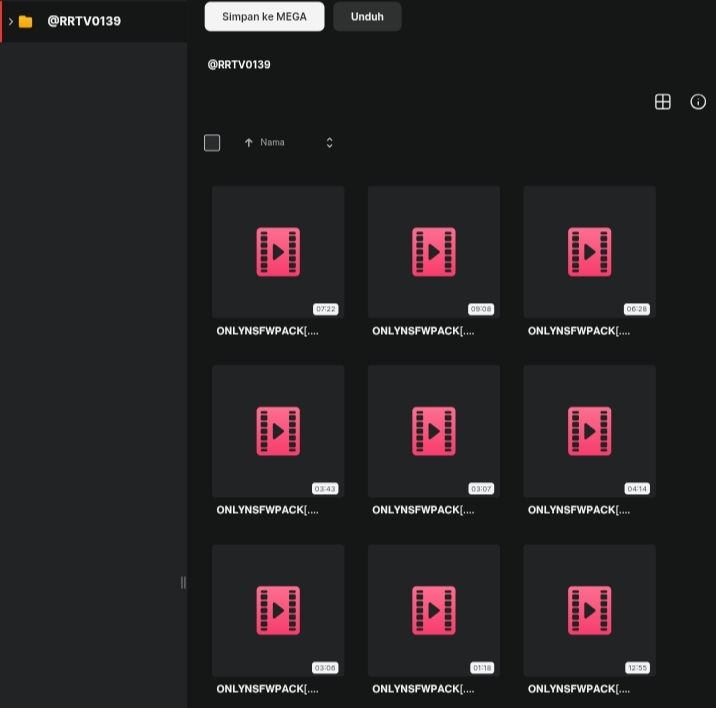
Task: Tick the select-all checkbox
Action: (x=212, y=143)
